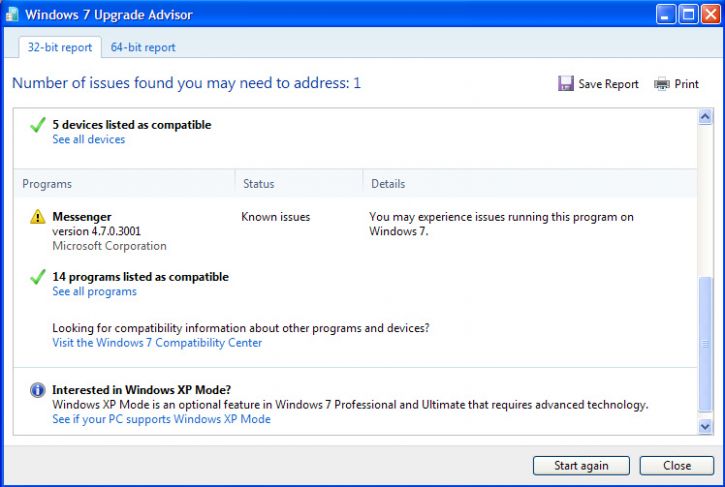Viewport: 725px width, 487px height.
Task: Switch to the 32-bit report tab
Action: click(x=60, y=47)
